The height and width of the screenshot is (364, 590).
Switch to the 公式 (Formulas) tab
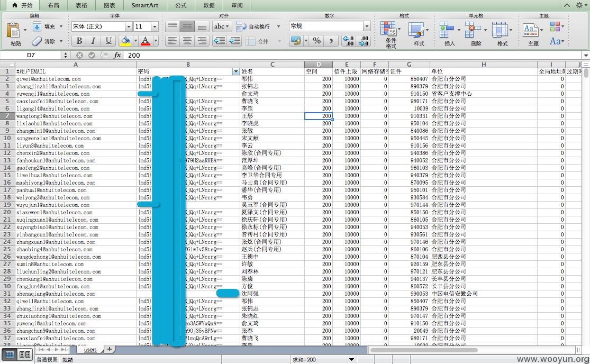180,5
